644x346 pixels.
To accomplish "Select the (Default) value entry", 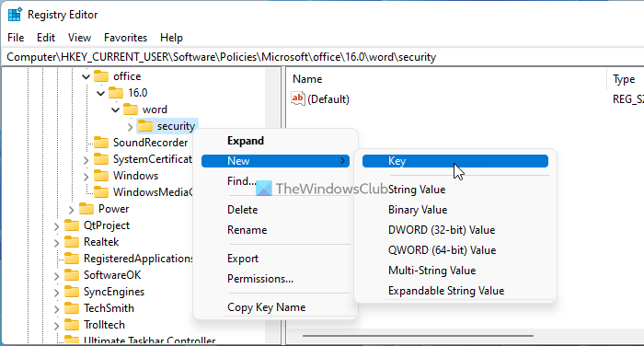I will click(328, 99).
